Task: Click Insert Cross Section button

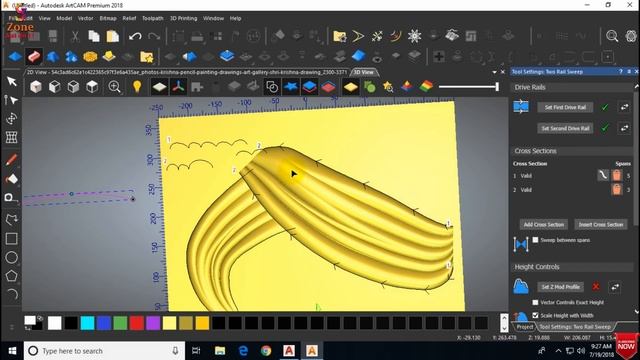Action: [601, 224]
